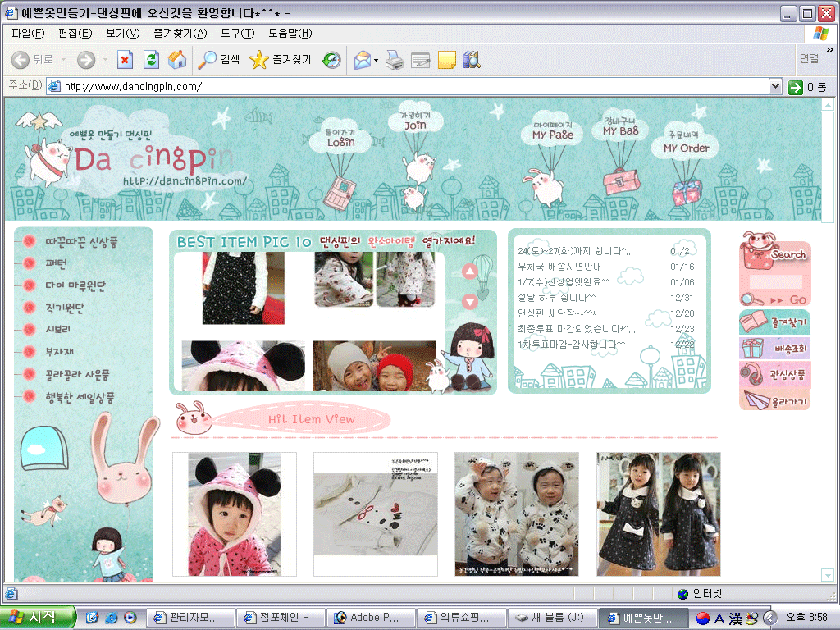Click page scrollbar down arrow
Viewport: 840px width, 630px height.
(x=828, y=575)
